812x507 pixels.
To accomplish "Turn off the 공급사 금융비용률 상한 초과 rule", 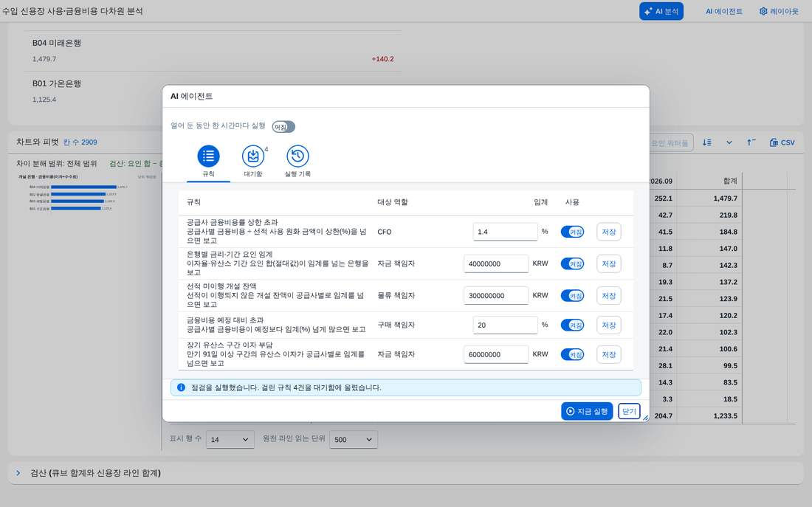I will pyautogui.click(x=572, y=232).
